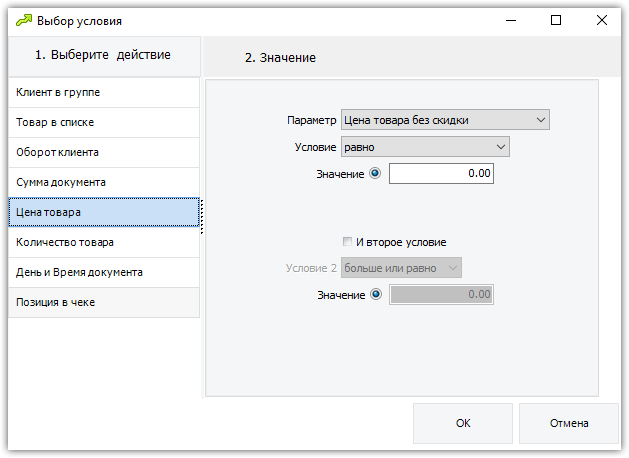
Task: Select 'Оборот клиента' in the action list
Action: [x=104, y=152]
